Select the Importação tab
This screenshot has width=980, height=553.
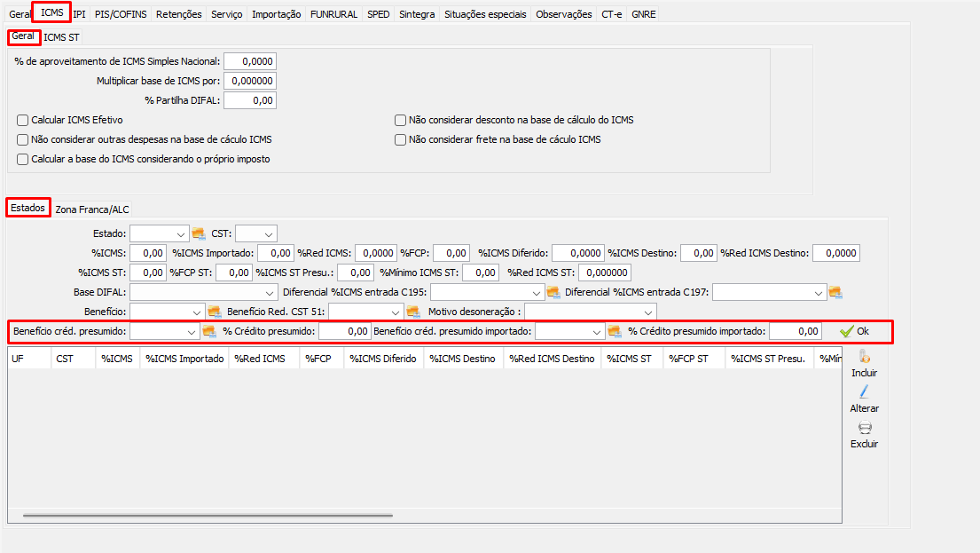276,14
